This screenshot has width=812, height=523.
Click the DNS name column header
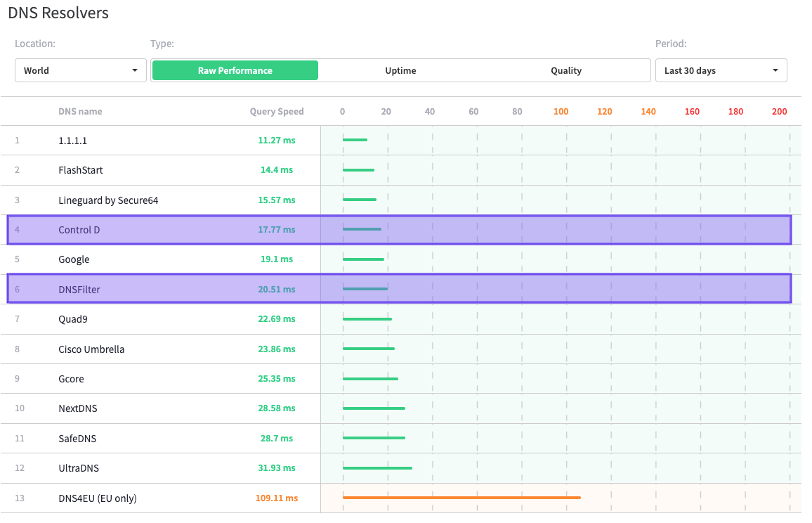tap(80, 111)
